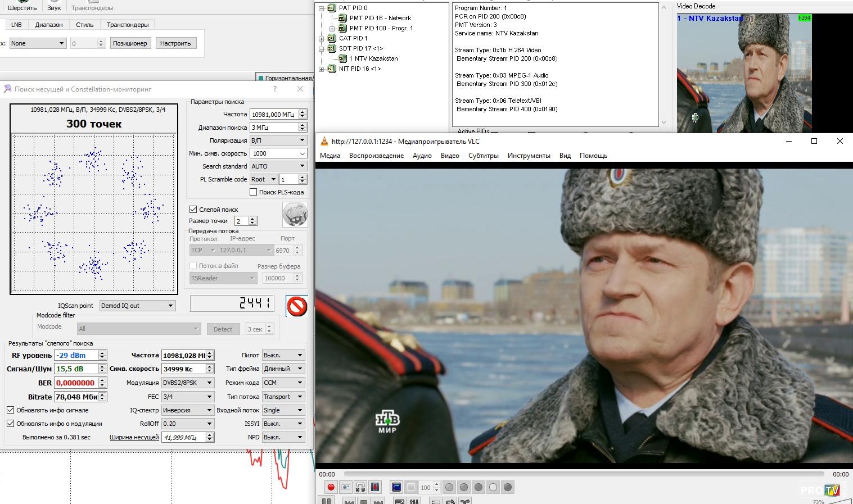Expand the NIT PID 16 tree node

click(321, 69)
